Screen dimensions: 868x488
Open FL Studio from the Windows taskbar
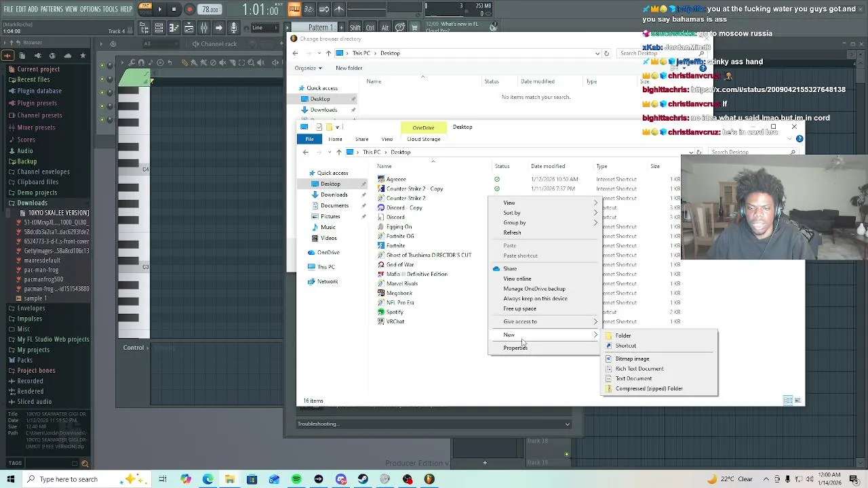(x=429, y=479)
